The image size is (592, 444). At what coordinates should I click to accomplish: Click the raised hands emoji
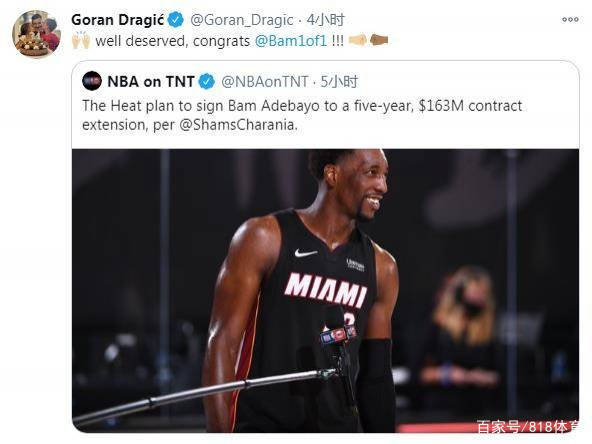[81, 40]
